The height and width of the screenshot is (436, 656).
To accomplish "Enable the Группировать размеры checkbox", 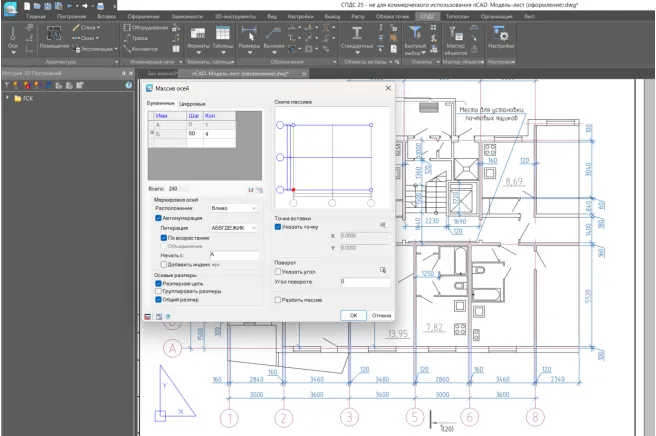I will (158, 291).
